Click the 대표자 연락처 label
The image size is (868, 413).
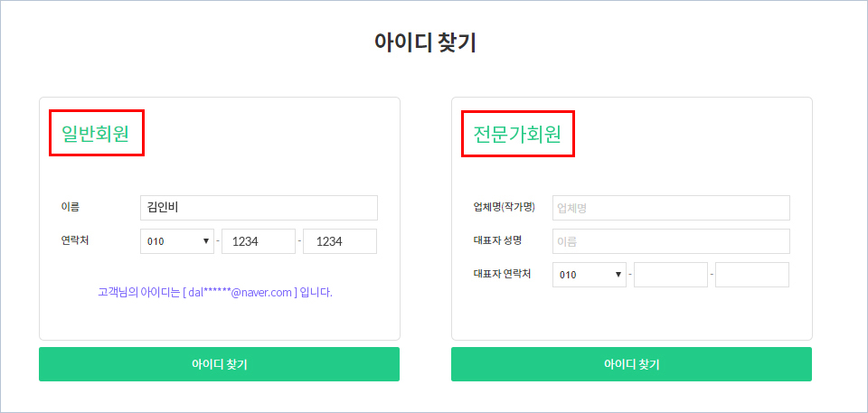502,274
